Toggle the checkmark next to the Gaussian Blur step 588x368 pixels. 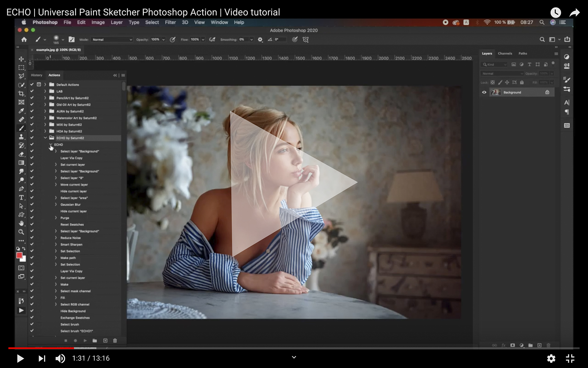32,204
